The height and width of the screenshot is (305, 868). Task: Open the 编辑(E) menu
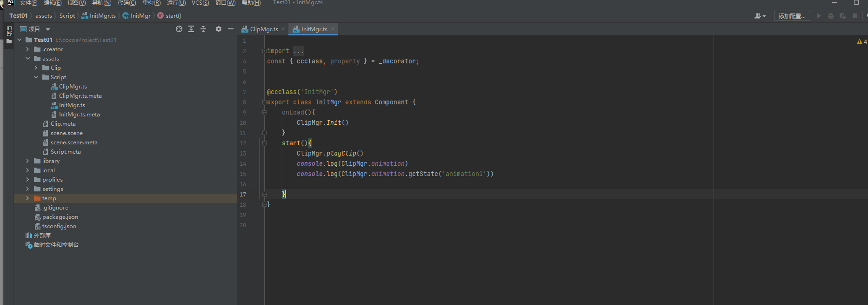(53, 3)
